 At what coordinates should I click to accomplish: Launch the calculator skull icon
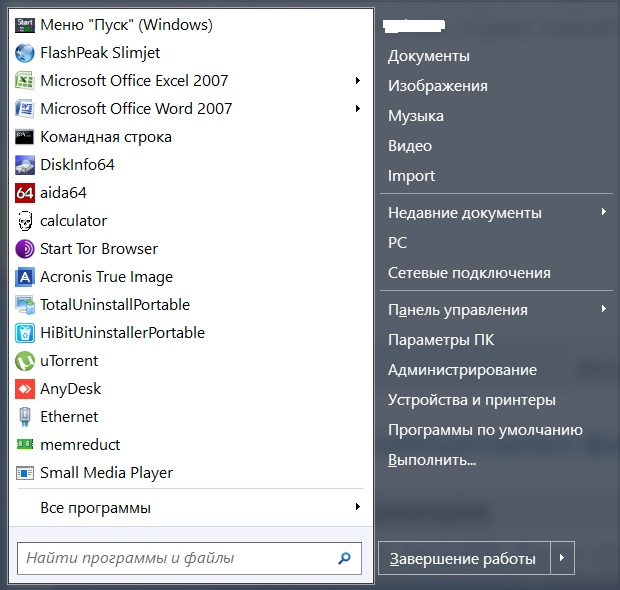(x=25, y=221)
